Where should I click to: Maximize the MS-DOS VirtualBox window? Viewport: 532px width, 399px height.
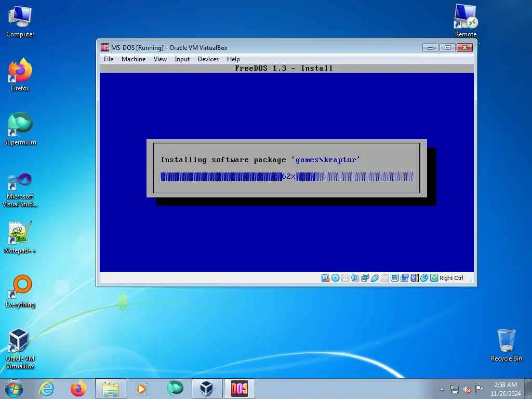click(x=447, y=47)
